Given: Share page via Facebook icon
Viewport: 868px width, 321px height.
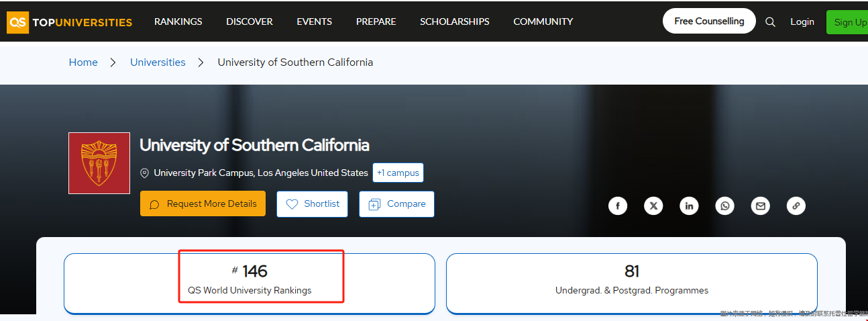Looking at the screenshot, I should [x=617, y=206].
